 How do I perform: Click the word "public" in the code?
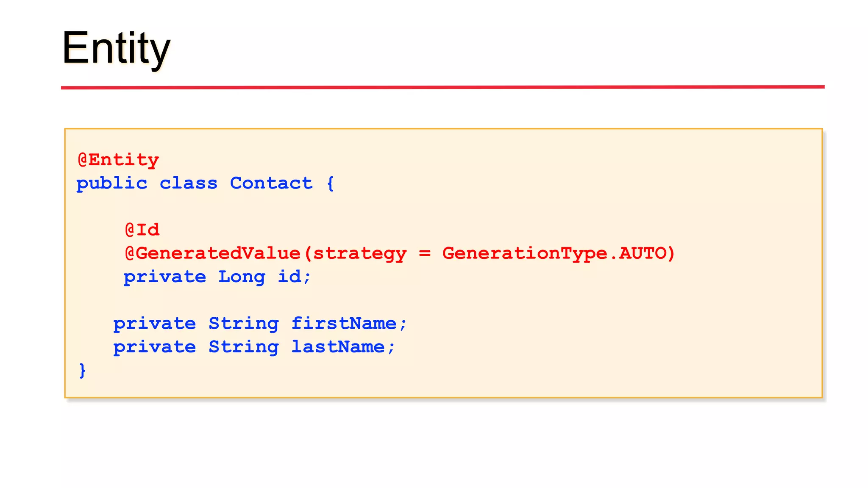(112, 184)
